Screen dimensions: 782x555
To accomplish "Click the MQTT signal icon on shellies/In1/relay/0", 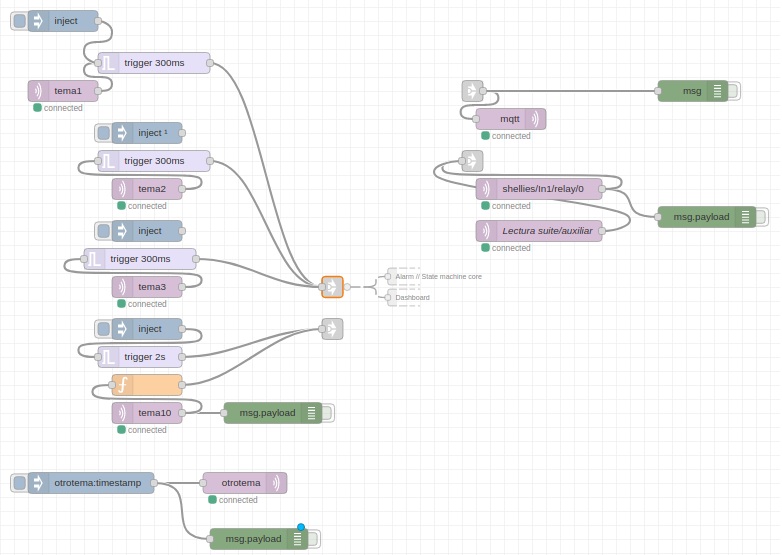I will click(x=486, y=189).
